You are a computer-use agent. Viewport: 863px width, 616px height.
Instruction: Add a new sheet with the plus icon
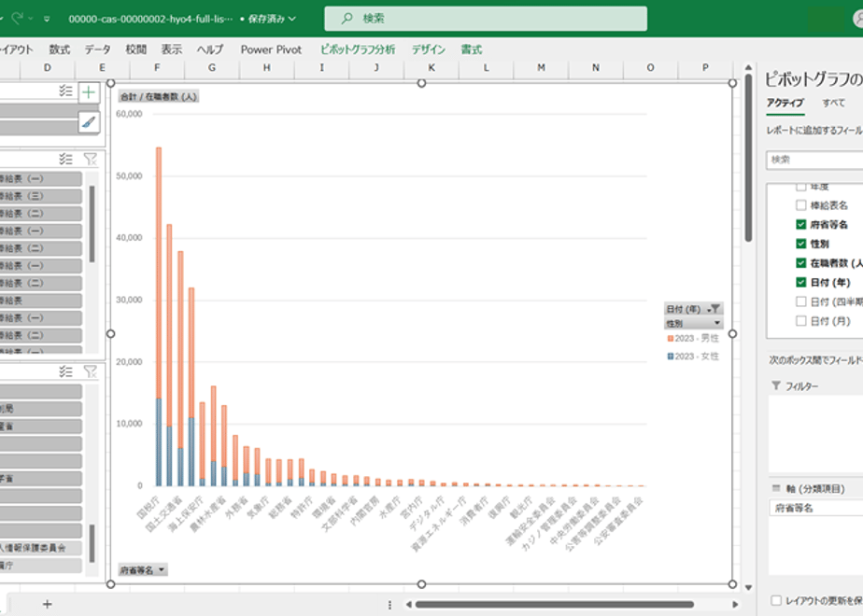[x=48, y=605]
